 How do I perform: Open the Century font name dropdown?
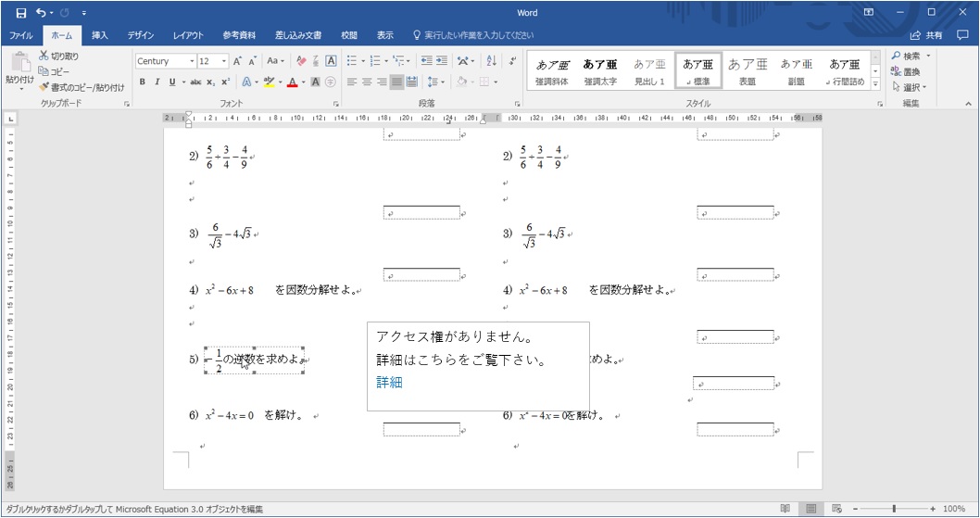pos(192,61)
